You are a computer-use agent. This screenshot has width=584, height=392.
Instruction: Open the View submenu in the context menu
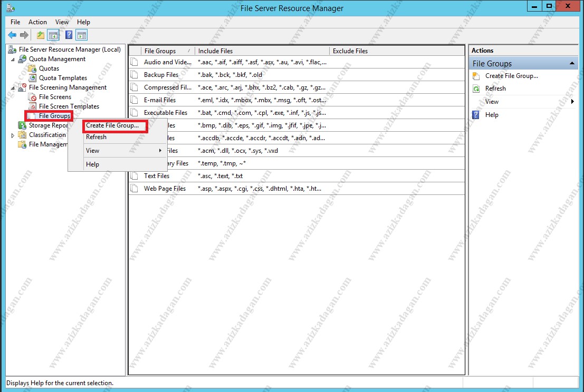click(x=92, y=150)
